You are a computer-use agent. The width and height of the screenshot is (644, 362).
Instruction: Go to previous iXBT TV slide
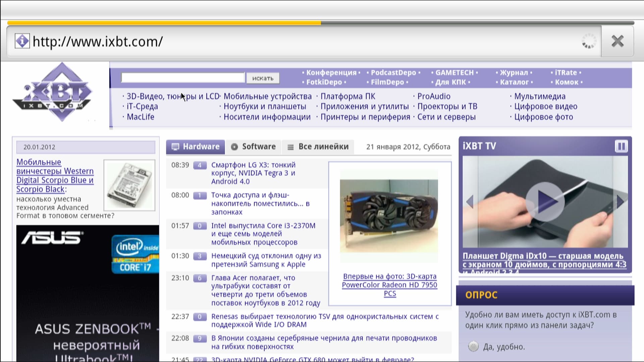(x=470, y=201)
